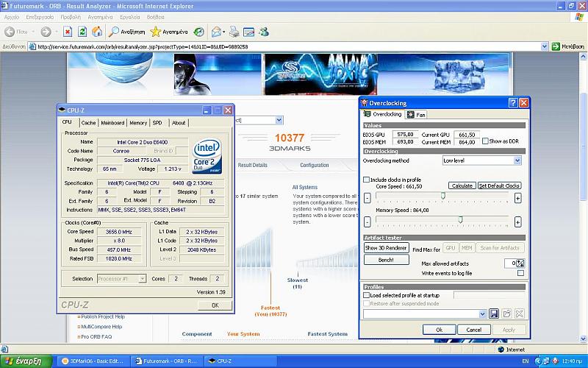Click the Futuremark ORB taskbar item
The image size is (588, 368).
click(167, 361)
